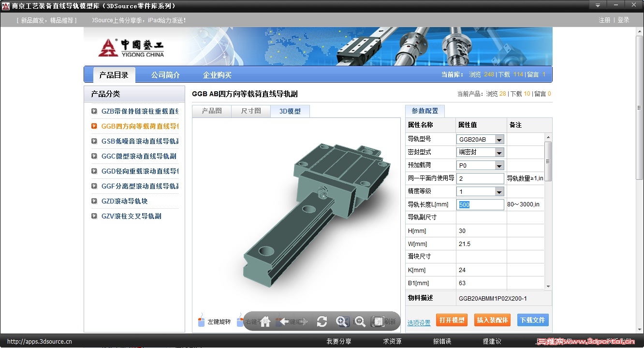Image resolution: width=644 pixels, height=348 pixels.
Task: Click the fit-to-frame icon in viewer toolbar
Action: (x=378, y=322)
